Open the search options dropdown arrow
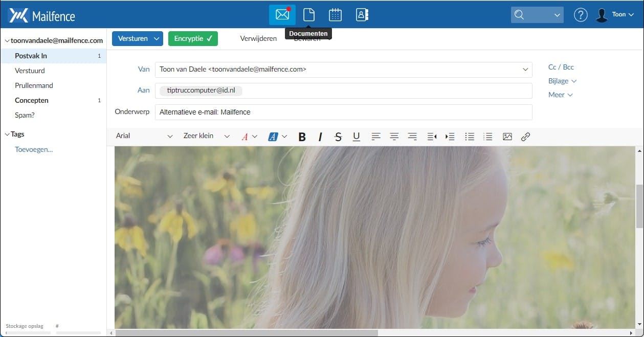This screenshot has width=644, height=337. point(557,15)
